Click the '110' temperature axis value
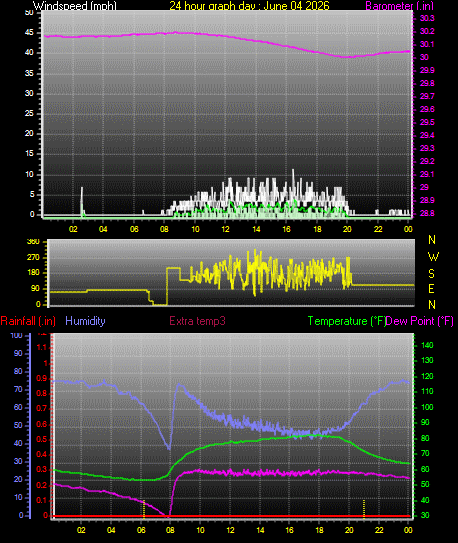This screenshot has width=458, height=543. [427, 391]
